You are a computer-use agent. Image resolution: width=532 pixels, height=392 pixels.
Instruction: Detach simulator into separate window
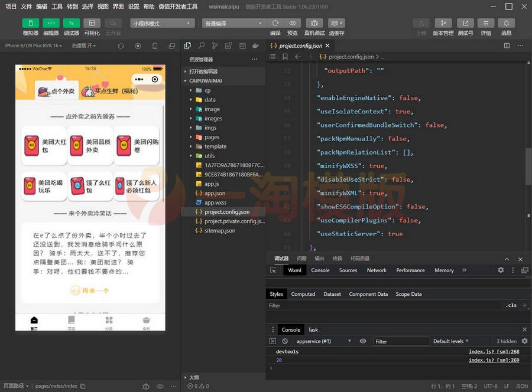click(172, 45)
